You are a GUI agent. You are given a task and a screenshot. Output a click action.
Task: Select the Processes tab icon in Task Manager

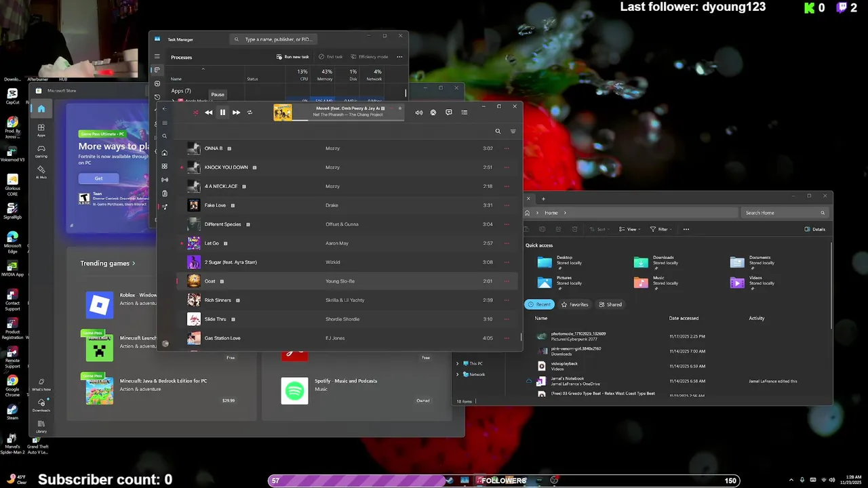click(157, 70)
